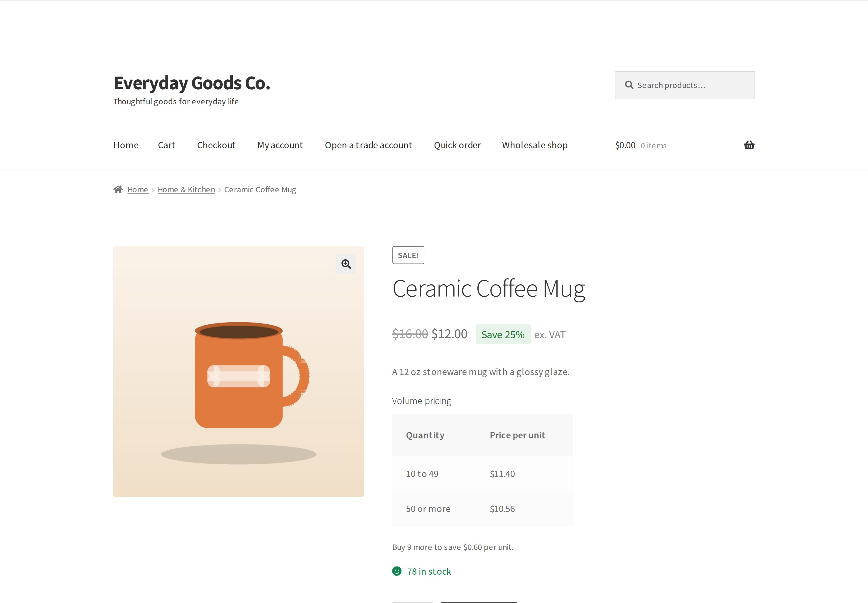
Task: Click the SALE! badge
Action: point(408,255)
